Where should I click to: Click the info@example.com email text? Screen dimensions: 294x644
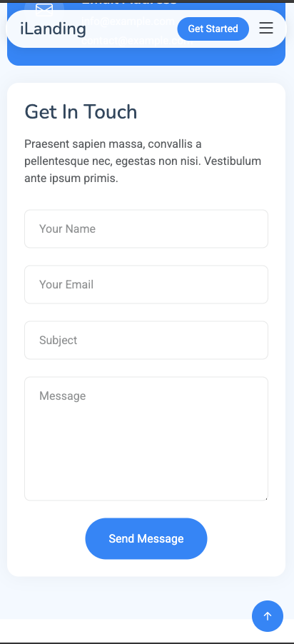[128, 21]
